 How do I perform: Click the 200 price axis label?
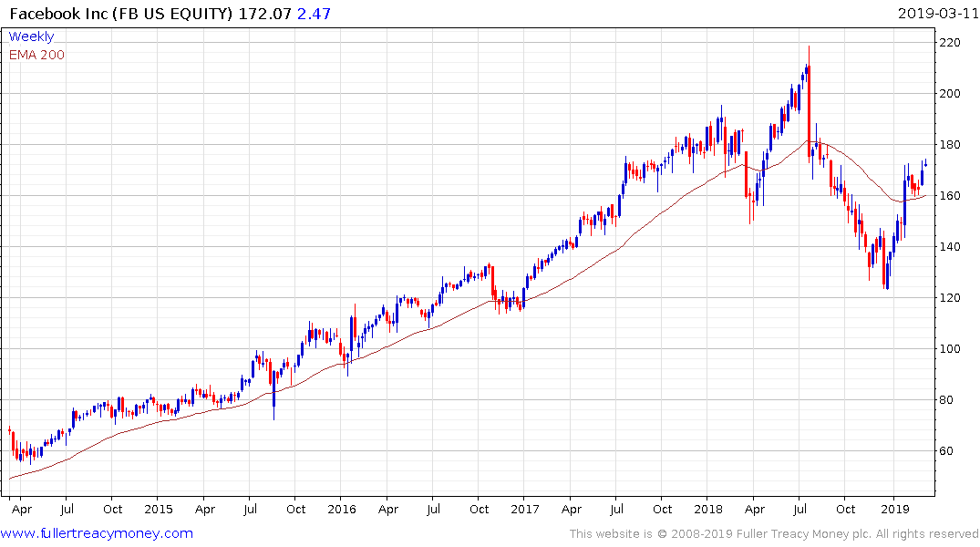(949, 94)
